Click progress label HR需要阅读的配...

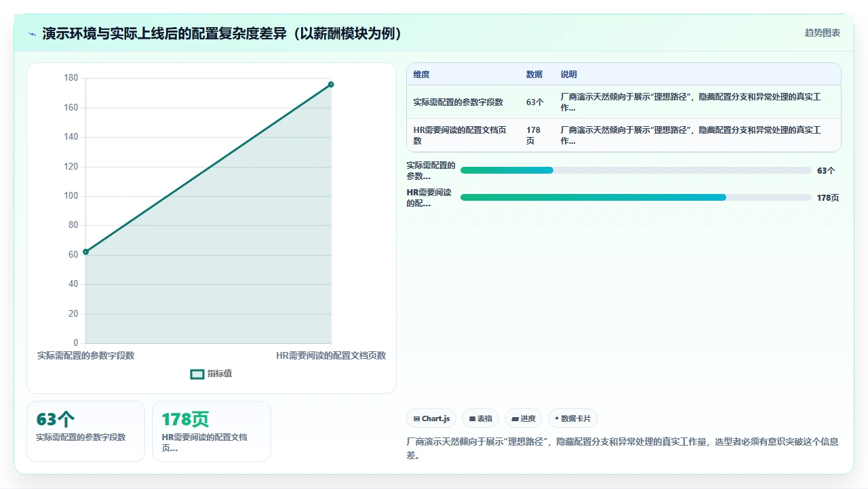point(429,197)
